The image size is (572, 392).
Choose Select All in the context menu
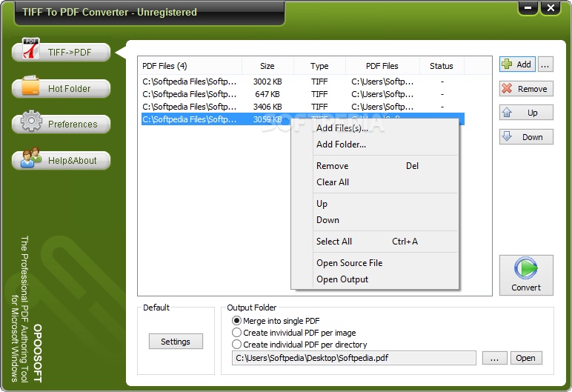pos(375,242)
